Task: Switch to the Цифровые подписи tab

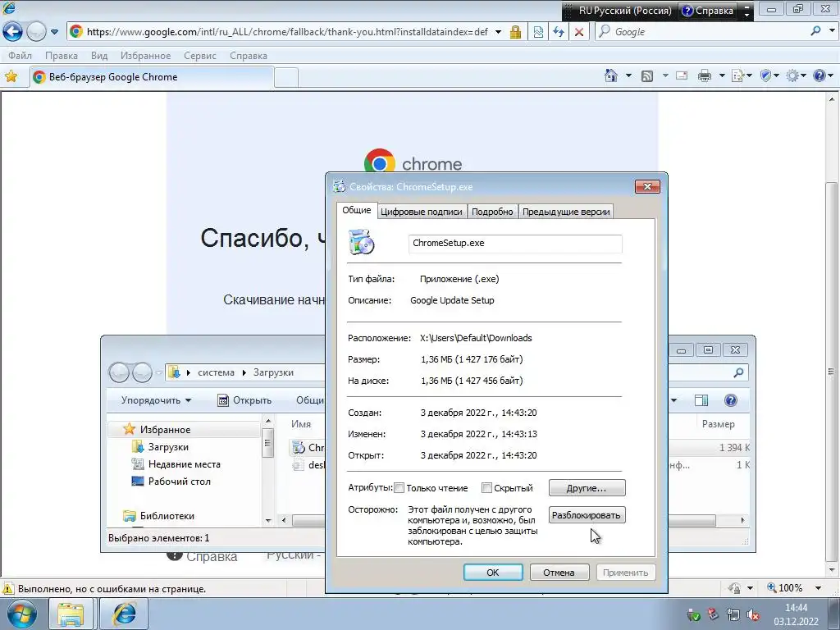Action: point(421,212)
